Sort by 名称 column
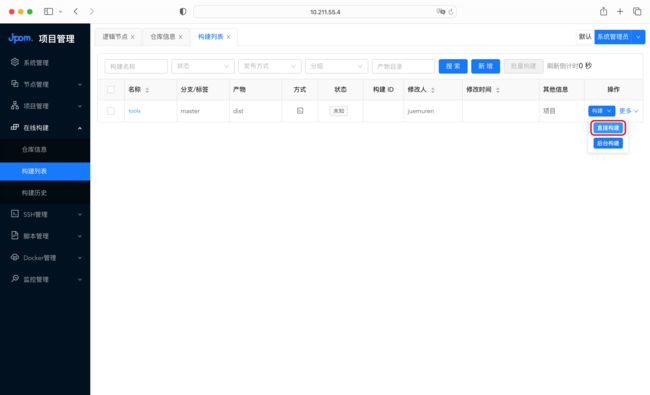 (x=147, y=90)
